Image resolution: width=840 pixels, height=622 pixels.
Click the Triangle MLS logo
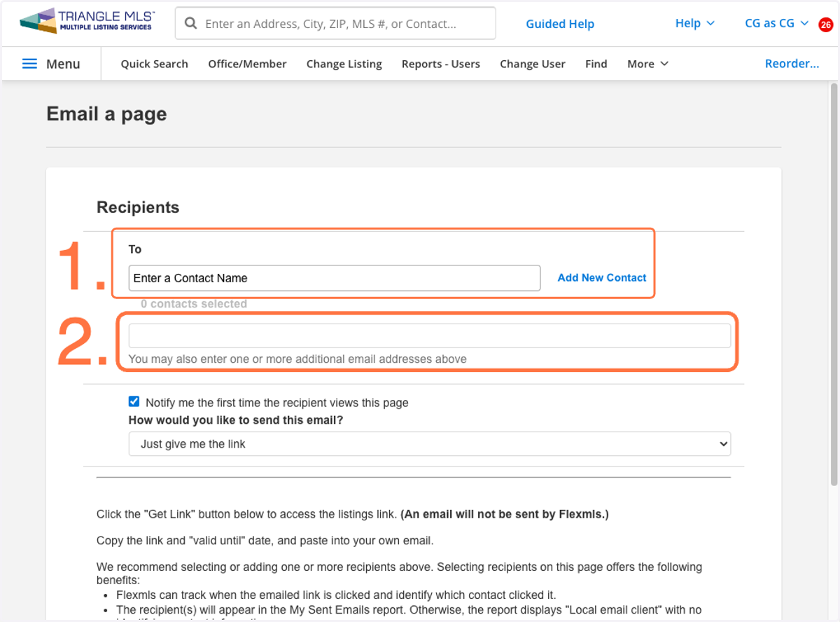click(87, 21)
